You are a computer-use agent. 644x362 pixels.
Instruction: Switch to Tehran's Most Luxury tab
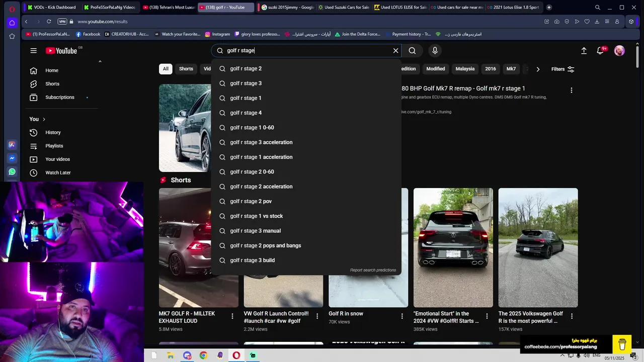(x=169, y=8)
